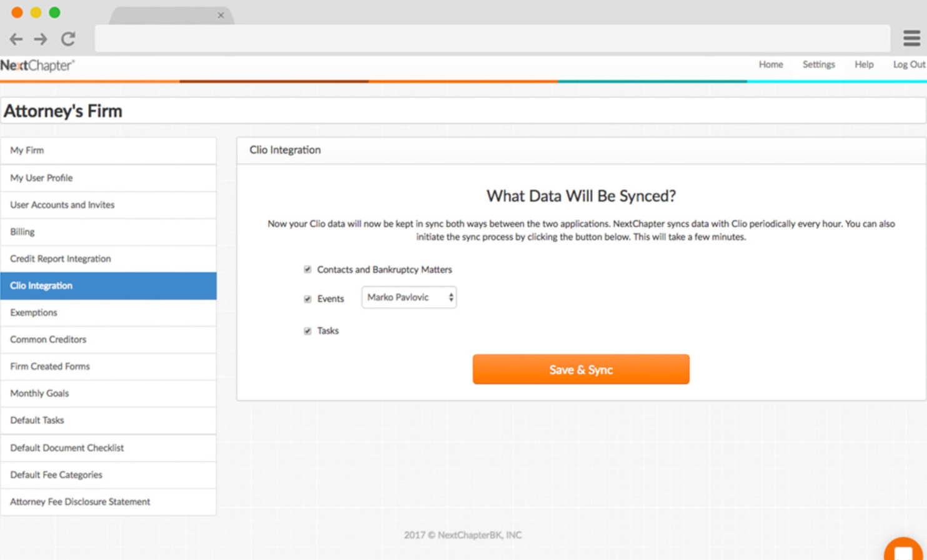The image size is (927, 560).
Task: Click the Save & Sync button
Action: pos(581,370)
